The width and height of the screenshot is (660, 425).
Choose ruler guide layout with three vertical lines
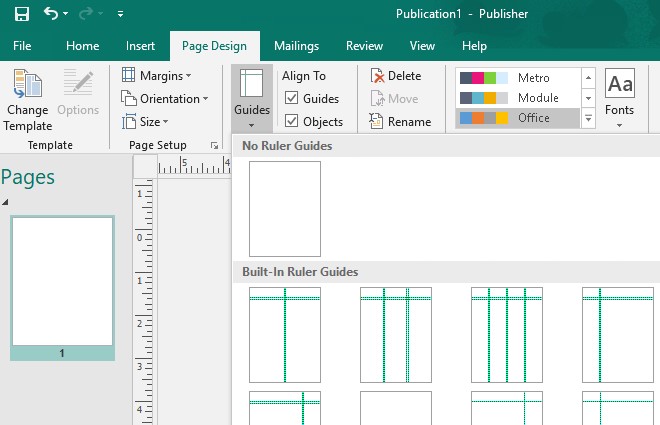(507, 335)
